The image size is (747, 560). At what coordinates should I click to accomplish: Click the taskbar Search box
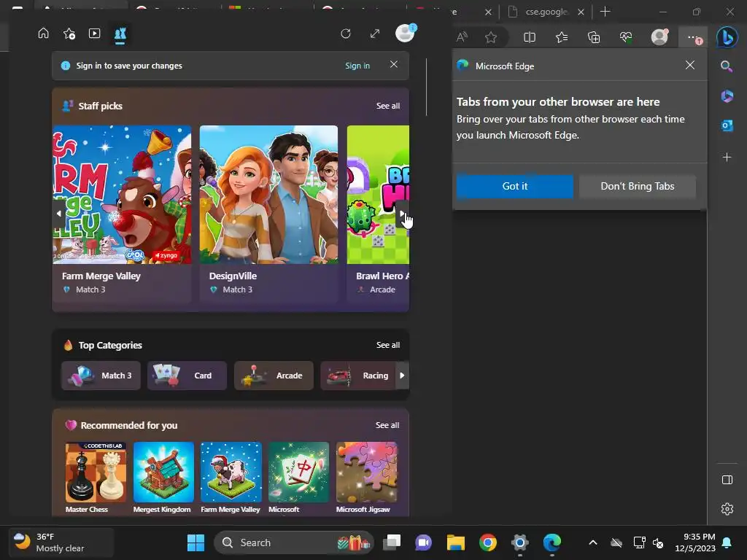tap(294, 542)
